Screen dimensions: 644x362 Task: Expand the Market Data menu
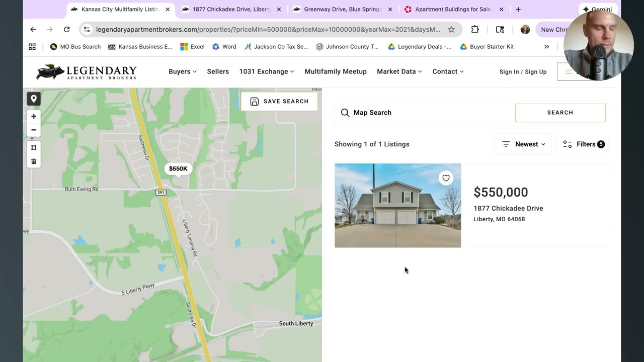tap(399, 71)
